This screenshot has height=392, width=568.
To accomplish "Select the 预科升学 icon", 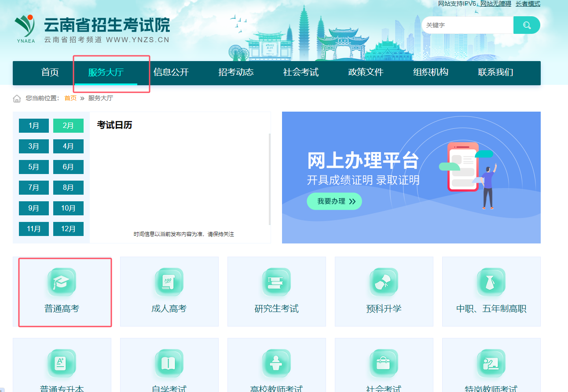I will 384,282.
